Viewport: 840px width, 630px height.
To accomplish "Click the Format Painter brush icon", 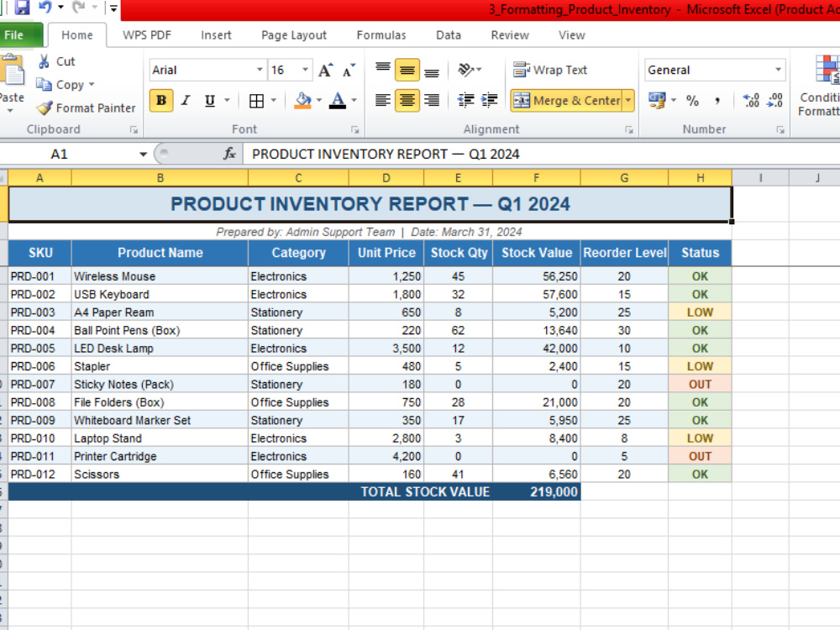I will 45,108.
